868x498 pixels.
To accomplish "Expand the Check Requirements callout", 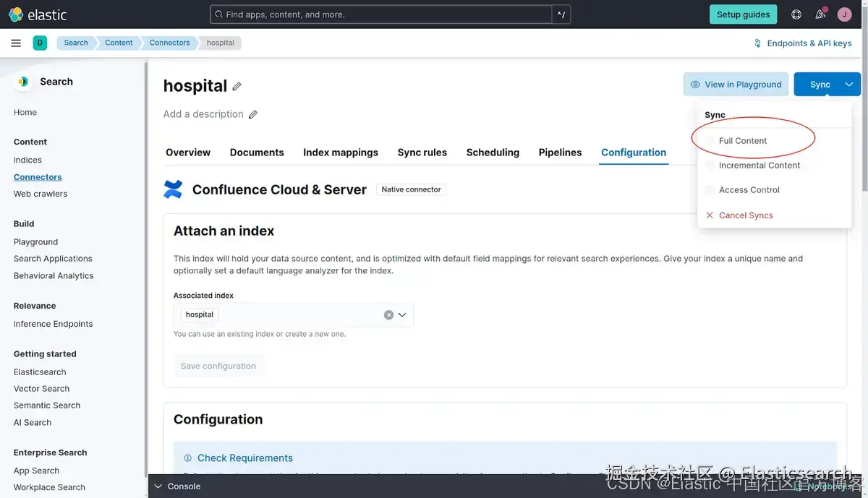I will pos(245,458).
